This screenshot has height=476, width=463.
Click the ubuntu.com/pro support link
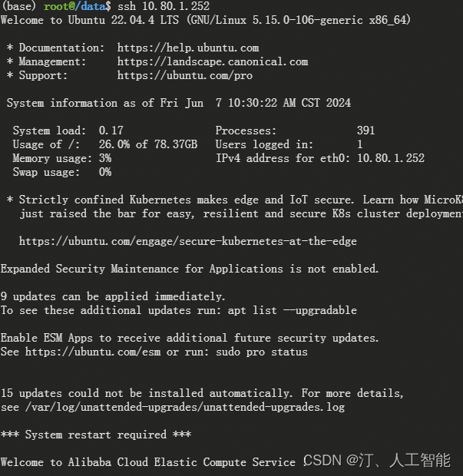click(x=185, y=75)
